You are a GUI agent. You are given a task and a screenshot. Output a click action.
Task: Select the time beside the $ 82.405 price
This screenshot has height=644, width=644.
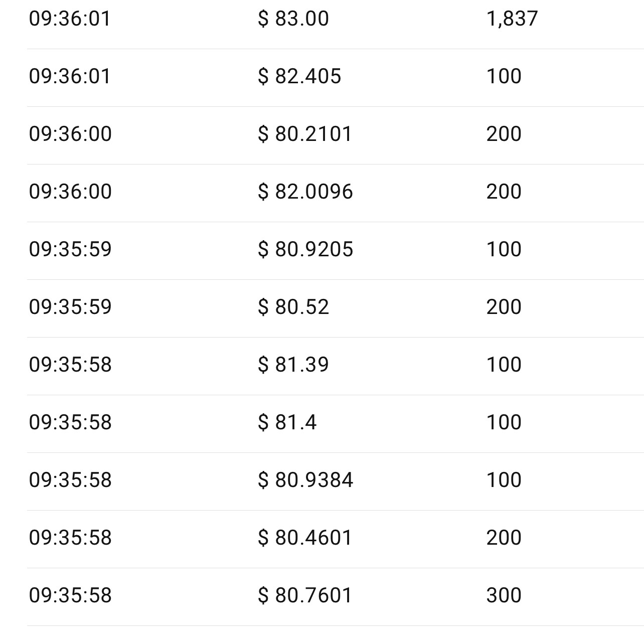pyautogui.click(x=70, y=77)
